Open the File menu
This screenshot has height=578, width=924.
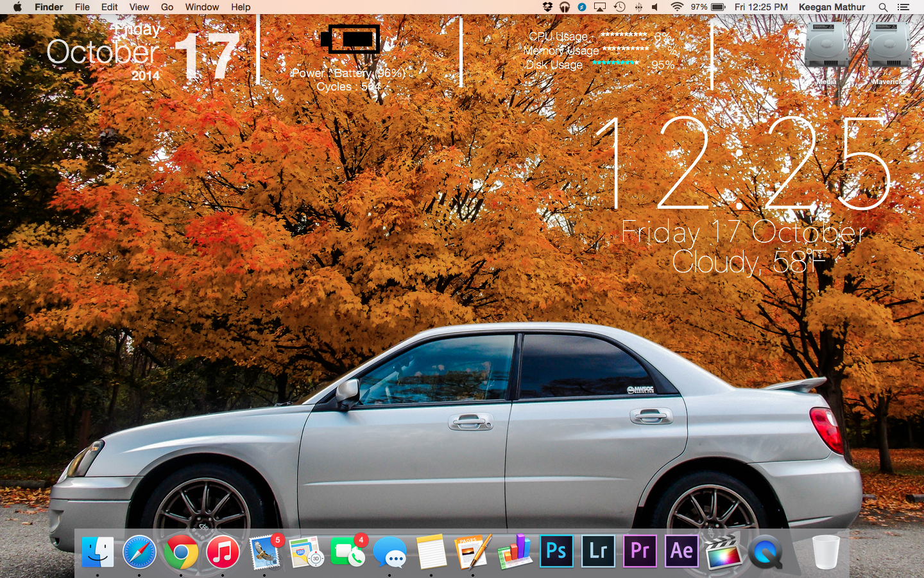(x=82, y=7)
